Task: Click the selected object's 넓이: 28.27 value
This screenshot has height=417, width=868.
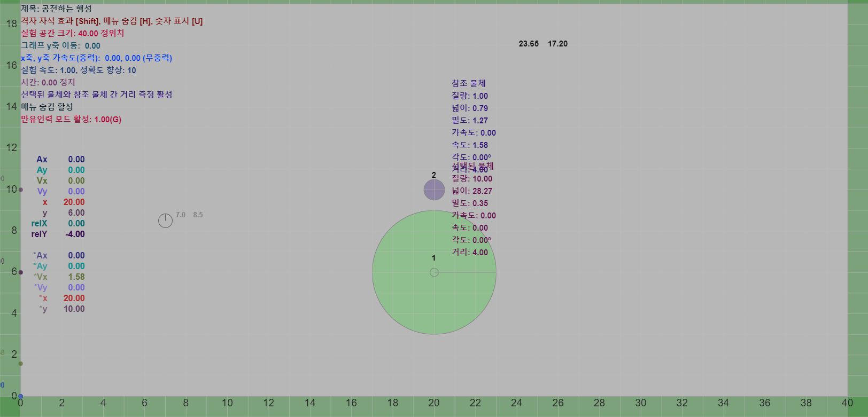Action: (x=472, y=191)
